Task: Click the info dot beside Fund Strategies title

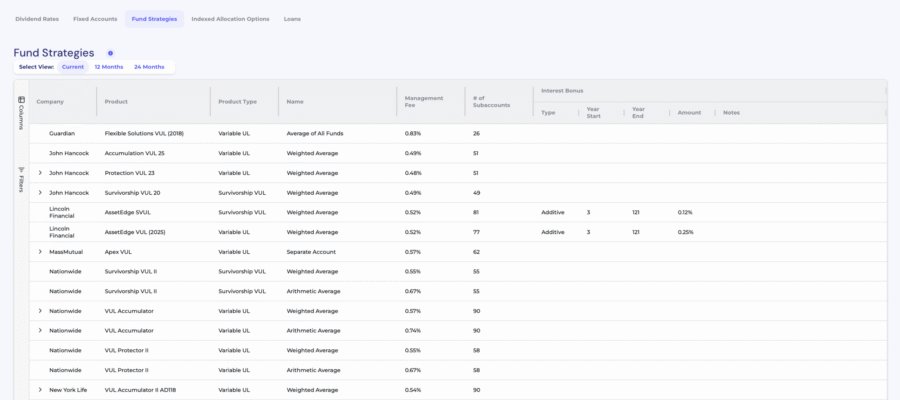Action: (110, 53)
